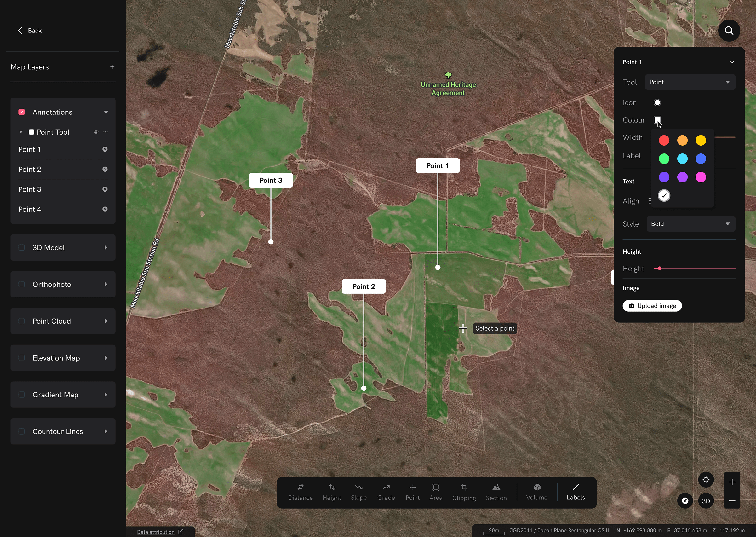Open the map search magnifier

click(x=729, y=31)
